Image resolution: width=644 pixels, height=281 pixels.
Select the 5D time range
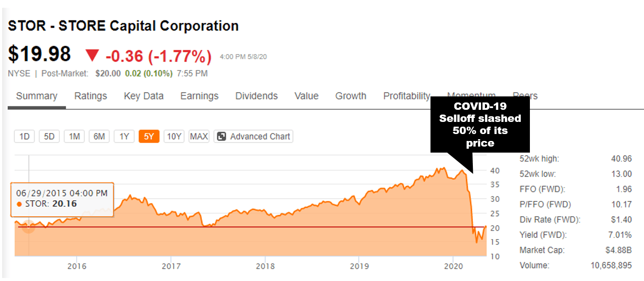(49, 136)
